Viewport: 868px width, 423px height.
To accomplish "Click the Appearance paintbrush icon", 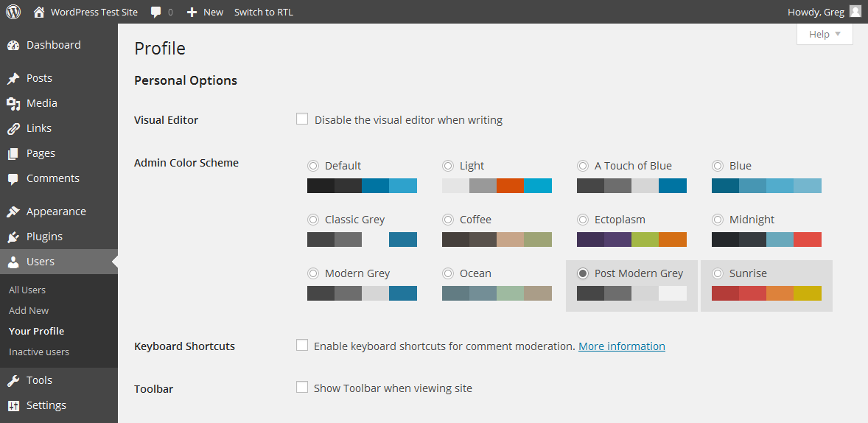I will pyautogui.click(x=13, y=212).
